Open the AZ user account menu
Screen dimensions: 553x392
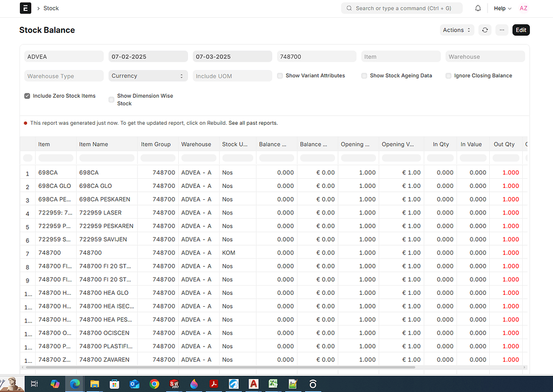[522, 8]
